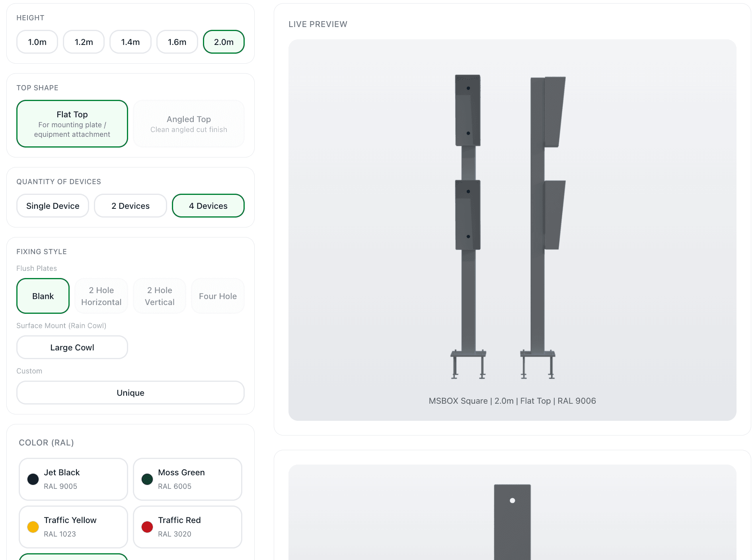Select 2 Devices quantity

(131, 206)
